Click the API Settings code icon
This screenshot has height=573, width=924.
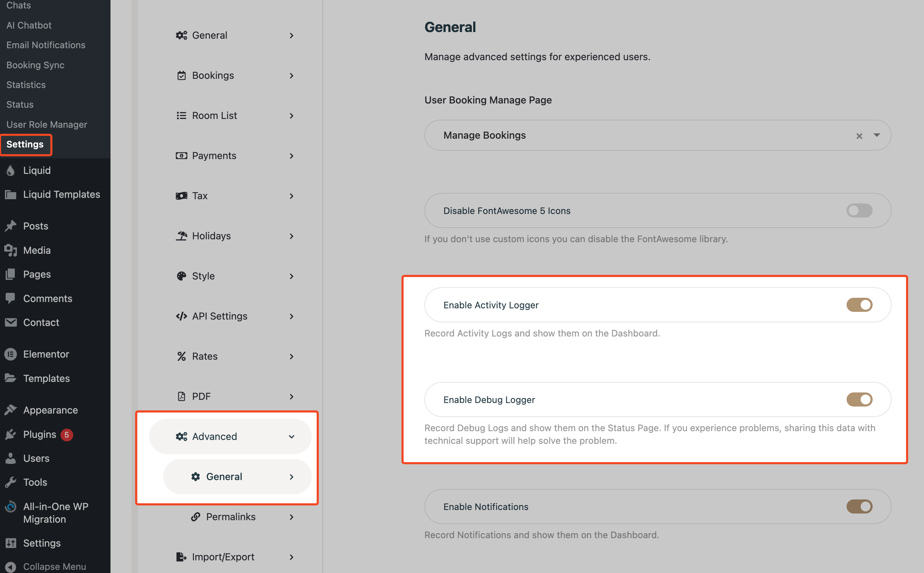point(182,316)
